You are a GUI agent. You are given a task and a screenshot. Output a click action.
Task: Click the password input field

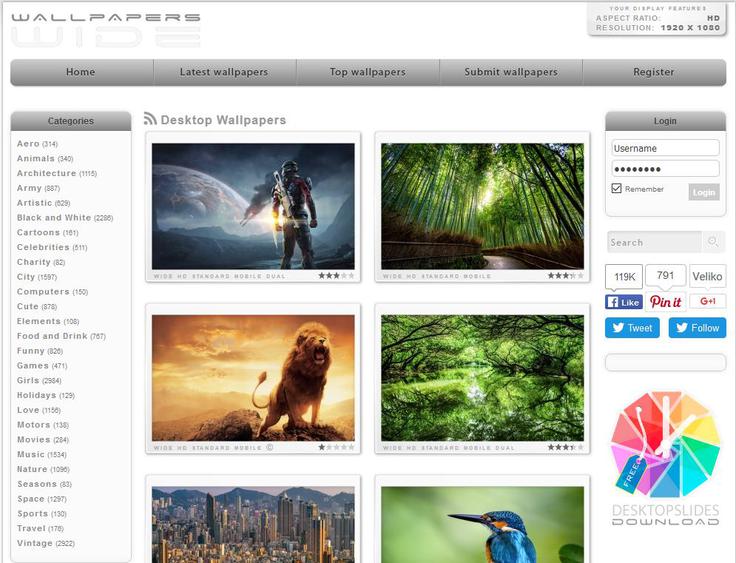[665, 169]
